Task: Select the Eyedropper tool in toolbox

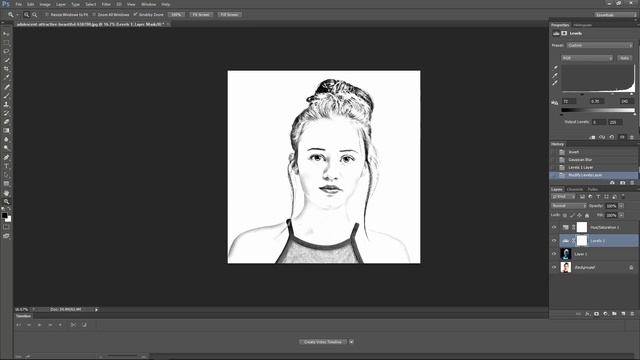Action: coord(6,78)
